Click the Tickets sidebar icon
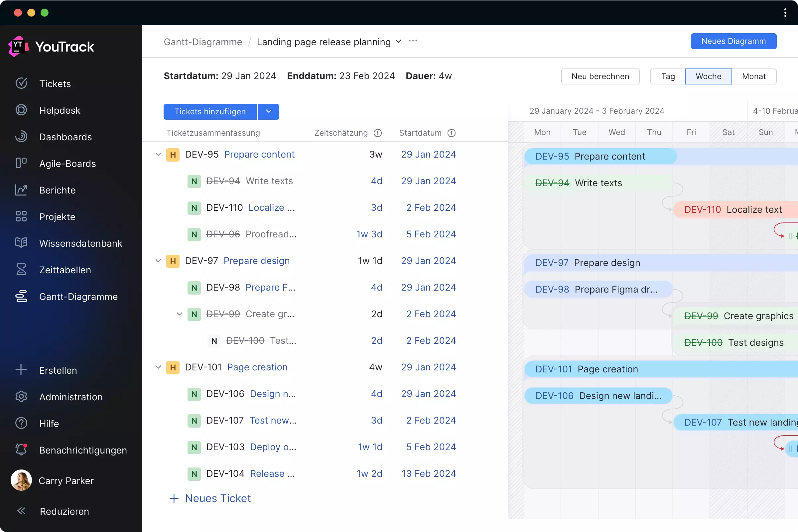This screenshot has height=532, width=798. 21,83
